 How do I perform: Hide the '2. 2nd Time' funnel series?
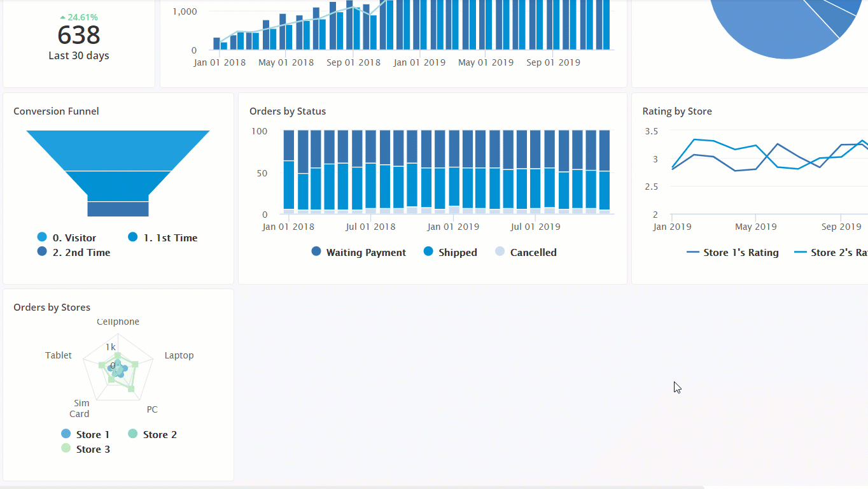tap(42, 252)
